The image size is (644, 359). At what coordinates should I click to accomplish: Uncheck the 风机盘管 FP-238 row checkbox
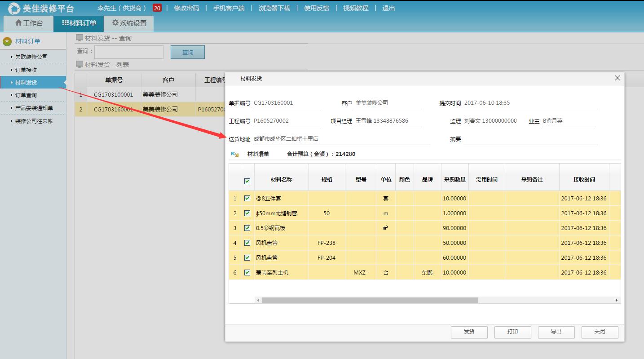(x=247, y=243)
